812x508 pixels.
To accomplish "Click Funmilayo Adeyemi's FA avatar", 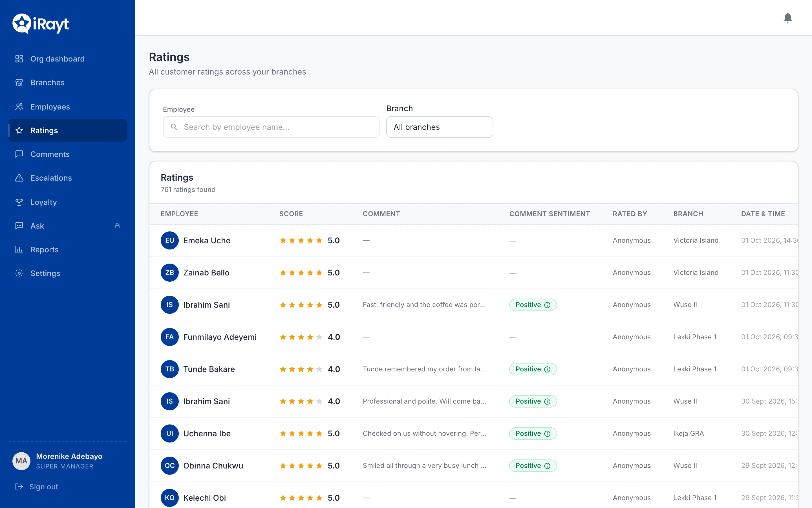I will pyautogui.click(x=169, y=337).
